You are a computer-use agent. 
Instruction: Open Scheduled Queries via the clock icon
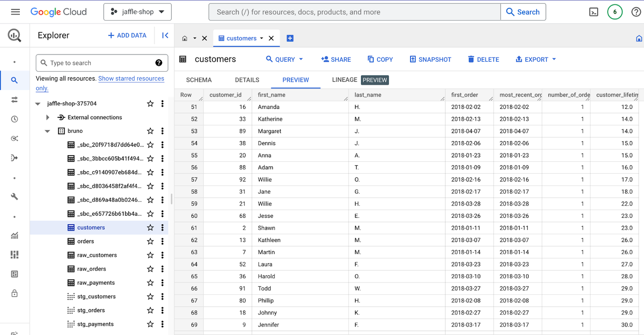(x=15, y=119)
